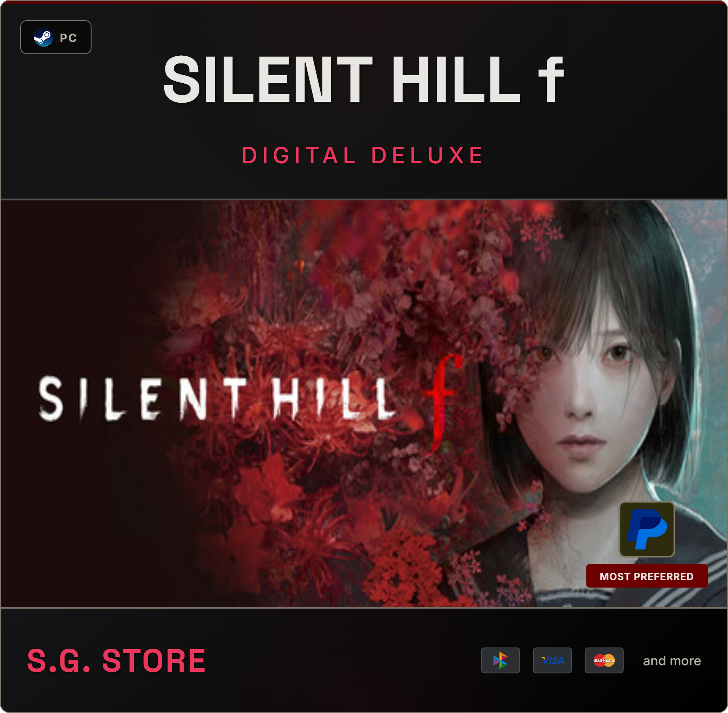Click the MasterCard payment icon
728x713 pixels.
pos(604,660)
